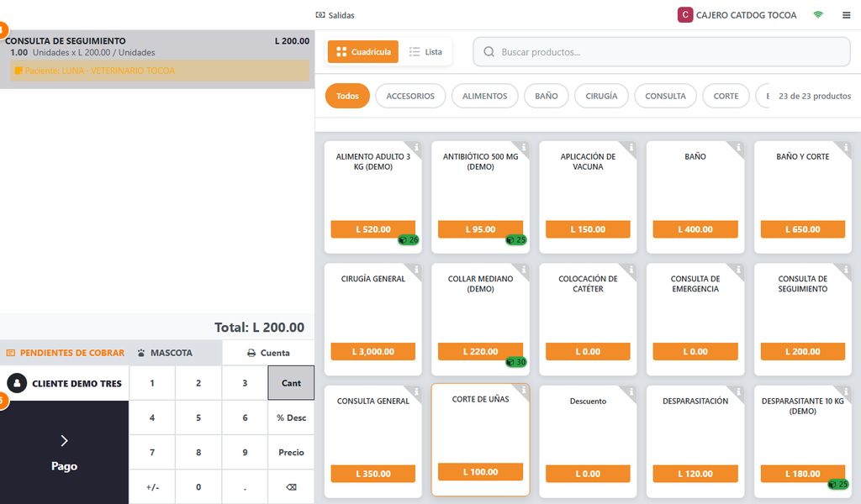
Task: Add CORTE DE UÑAS product card
Action: click(x=480, y=439)
